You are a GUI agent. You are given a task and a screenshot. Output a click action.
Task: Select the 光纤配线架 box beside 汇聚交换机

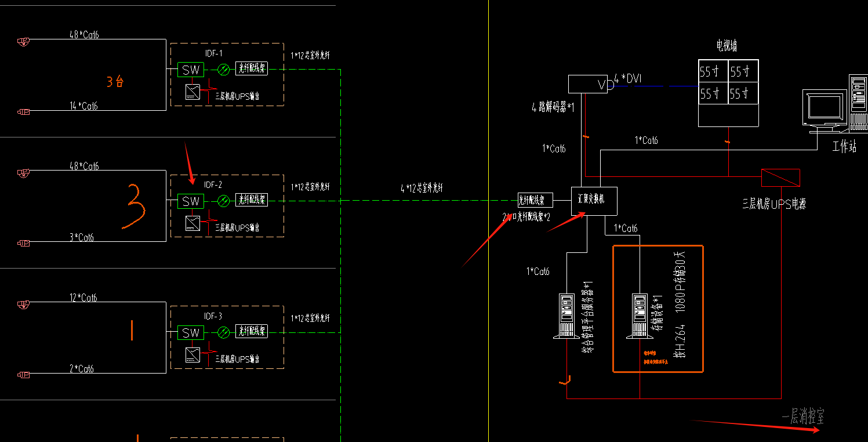tap(536, 200)
